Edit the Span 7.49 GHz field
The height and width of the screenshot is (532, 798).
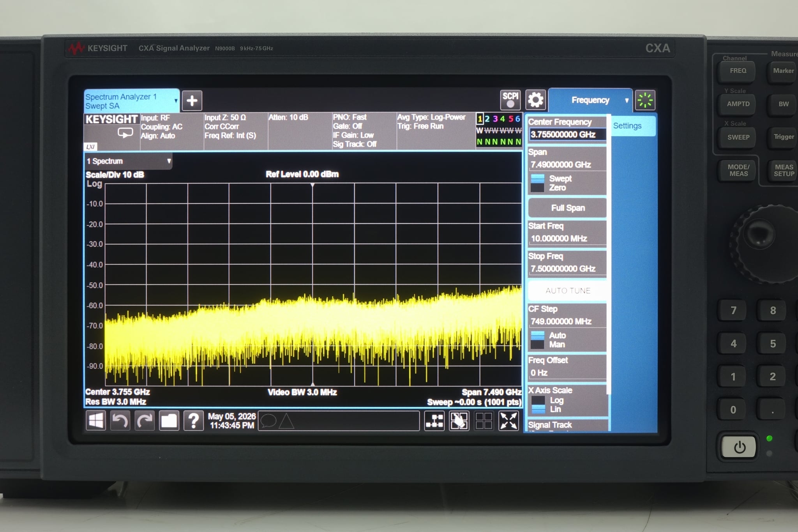[x=568, y=164]
